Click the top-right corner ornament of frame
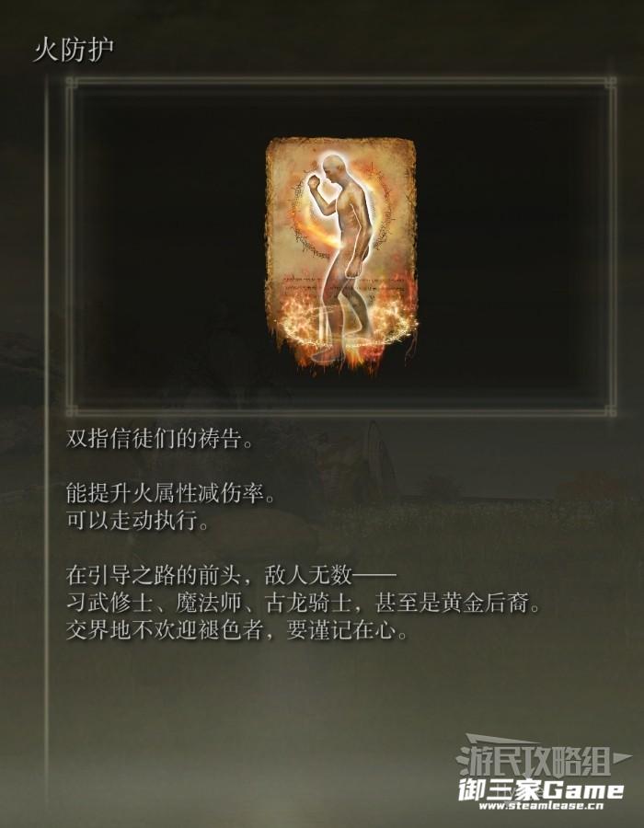This screenshot has height=828, width=644. point(610,83)
